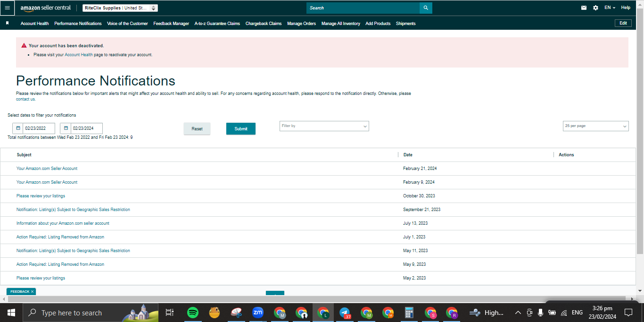Viewport: 644px width, 322px height.
Task: Open the settings gear icon
Action: pyautogui.click(x=595, y=8)
